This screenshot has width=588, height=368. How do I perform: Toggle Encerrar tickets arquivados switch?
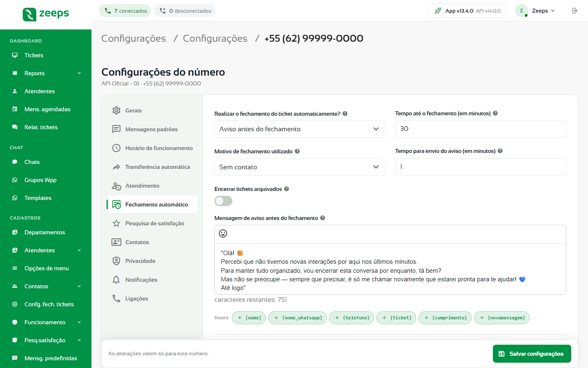pos(223,201)
